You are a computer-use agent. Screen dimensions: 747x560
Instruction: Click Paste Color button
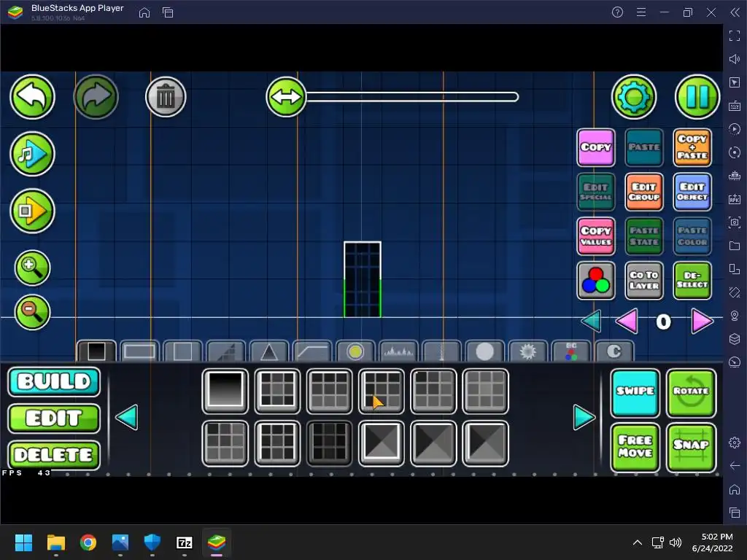692,236
